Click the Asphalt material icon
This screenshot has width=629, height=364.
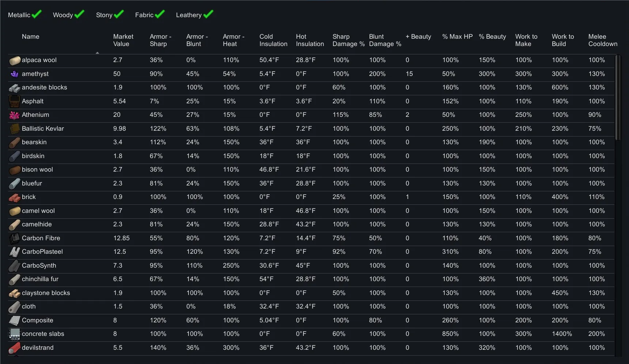(x=14, y=101)
